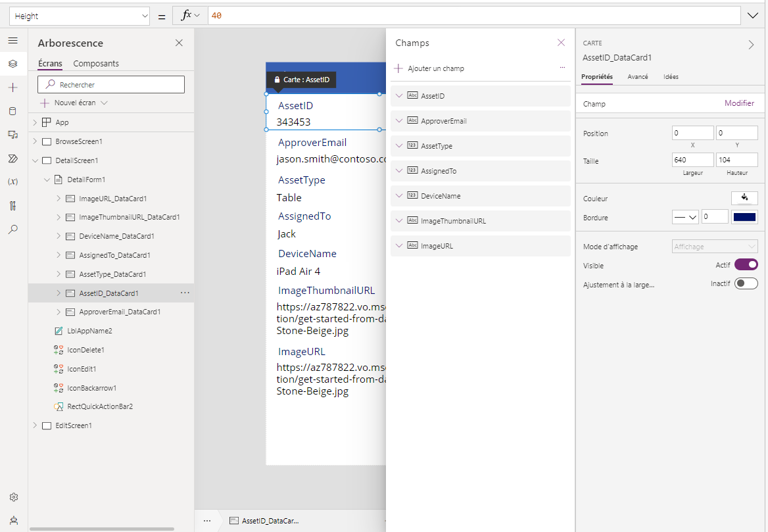The image size is (768, 532).
Task: Collapse the DetailForm1 tree node
Action: pyautogui.click(x=47, y=180)
